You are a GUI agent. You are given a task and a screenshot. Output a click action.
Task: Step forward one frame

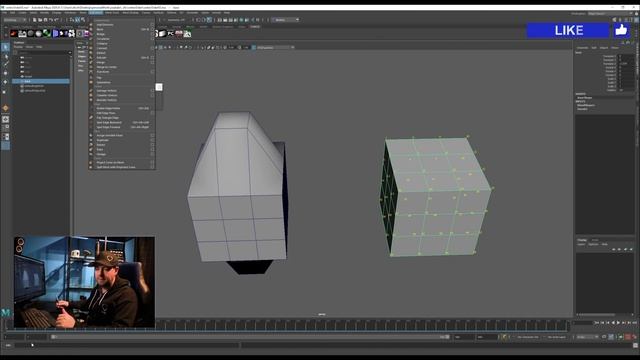[624, 323]
